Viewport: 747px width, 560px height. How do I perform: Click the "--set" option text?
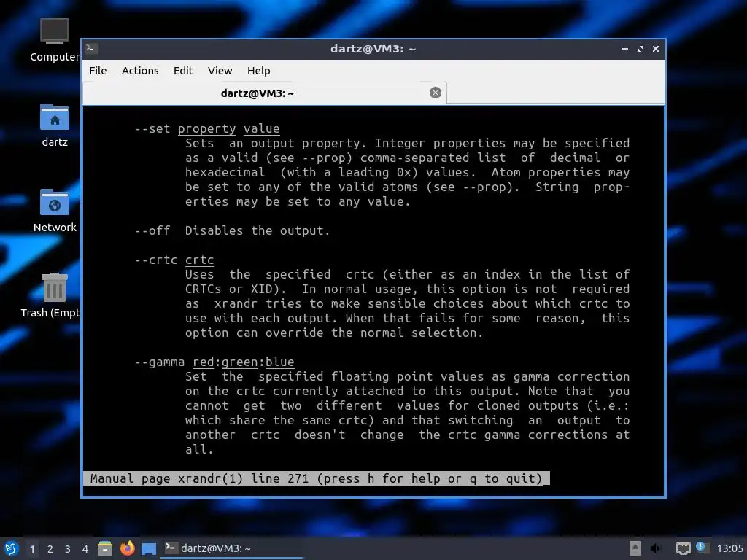152,128
